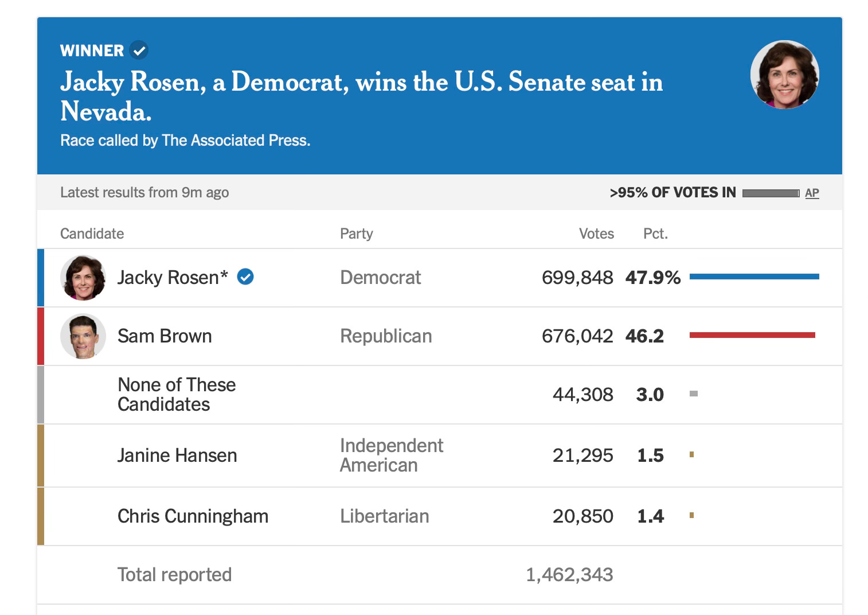Viewport: 868px width, 615px height.
Task: Click the Total reported row
Action: [x=440, y=575]
